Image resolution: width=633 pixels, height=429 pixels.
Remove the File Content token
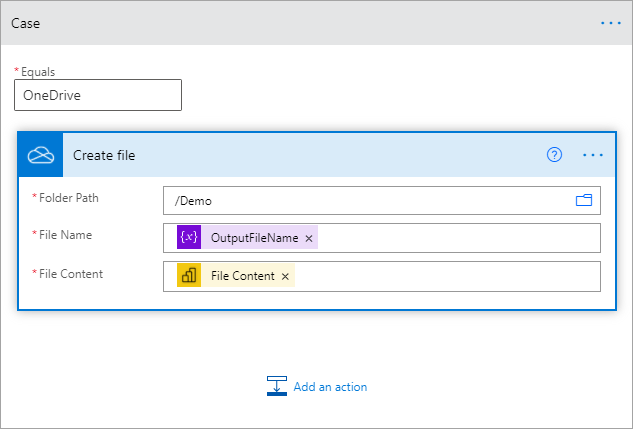285,276
